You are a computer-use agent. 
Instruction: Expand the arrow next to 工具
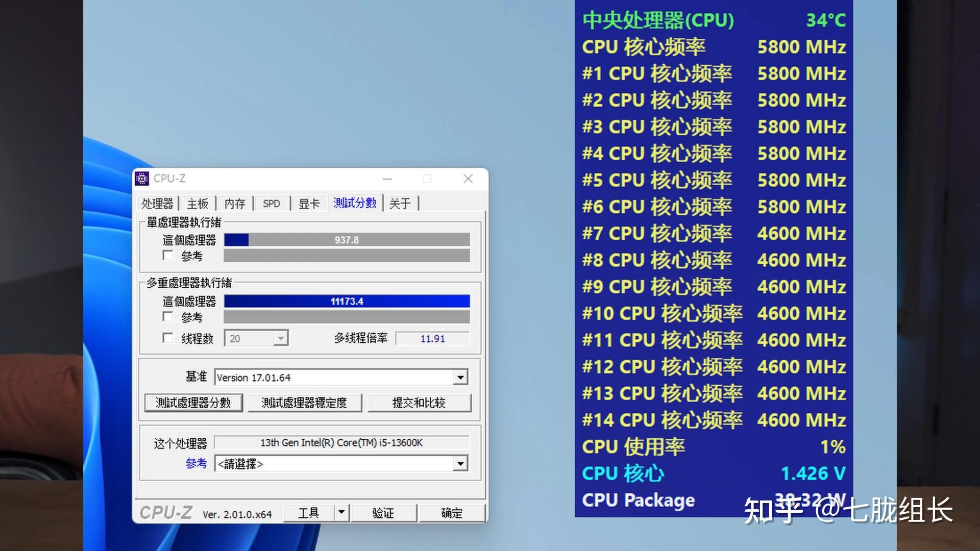[341, 513]
